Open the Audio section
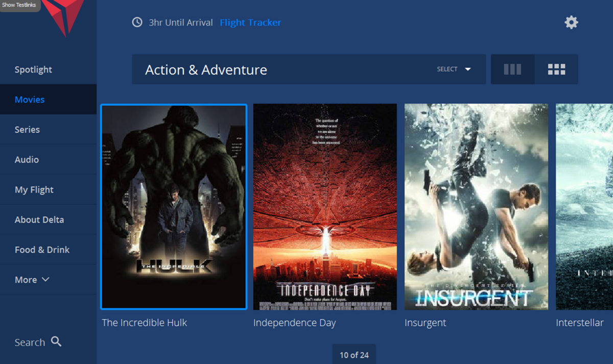Image resolution: width=613 pixels, height=364 pixels. (x=27, y=160)
